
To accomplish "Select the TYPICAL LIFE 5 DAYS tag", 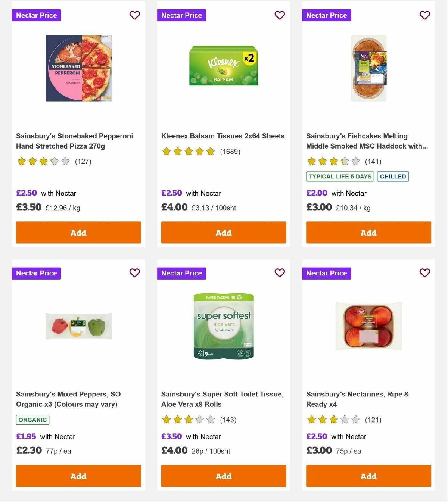I will 340,176.
